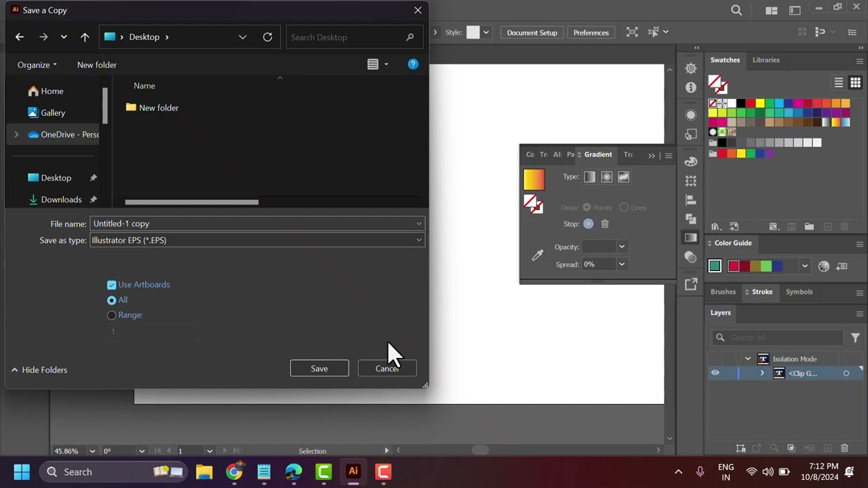Click Delete Selection trash in Layers panel
Screen dimensions: 868x488
pos(844,448)
